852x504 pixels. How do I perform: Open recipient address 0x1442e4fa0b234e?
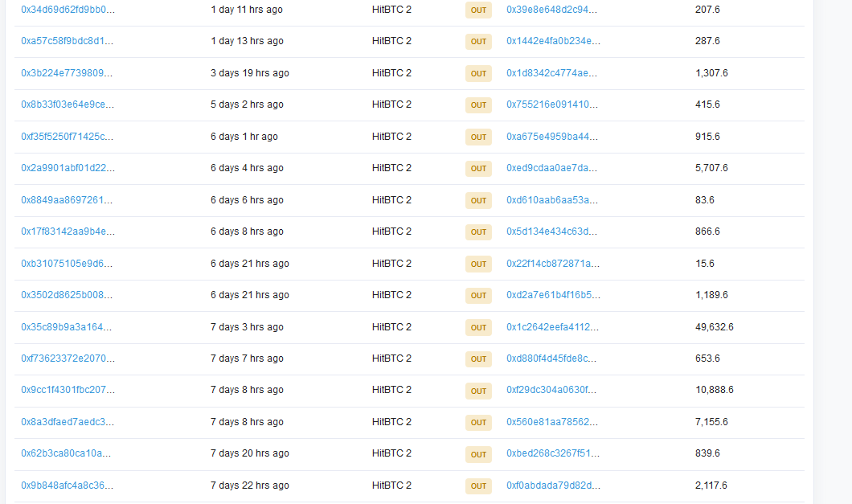coord(553,41)
